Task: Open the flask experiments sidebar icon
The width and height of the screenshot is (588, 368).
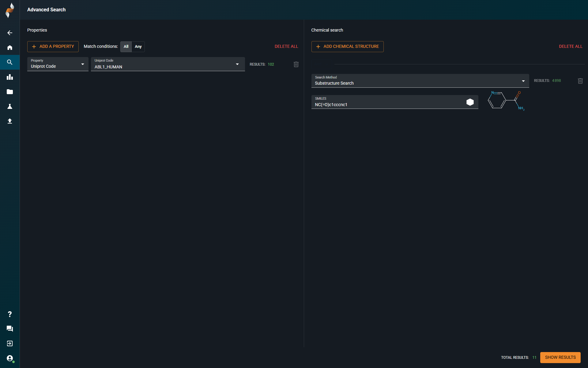Action: tap(10, 106)
